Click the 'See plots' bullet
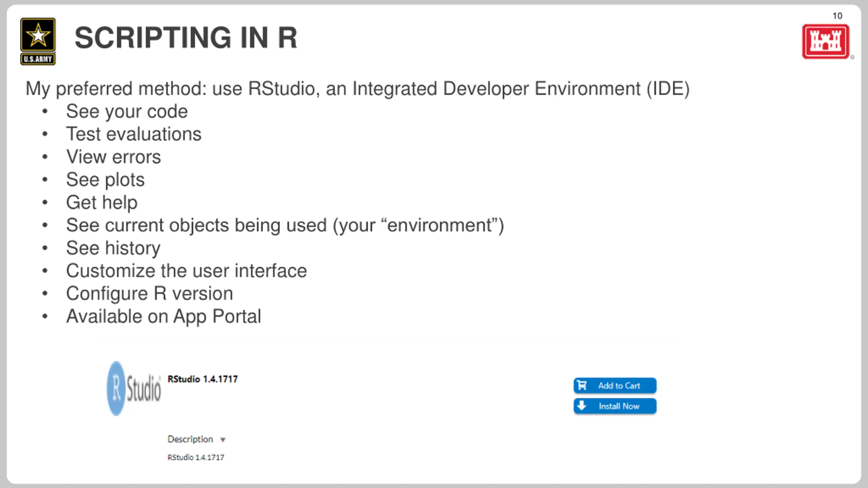The image size is (868, 488). click(x=105, y=180)
